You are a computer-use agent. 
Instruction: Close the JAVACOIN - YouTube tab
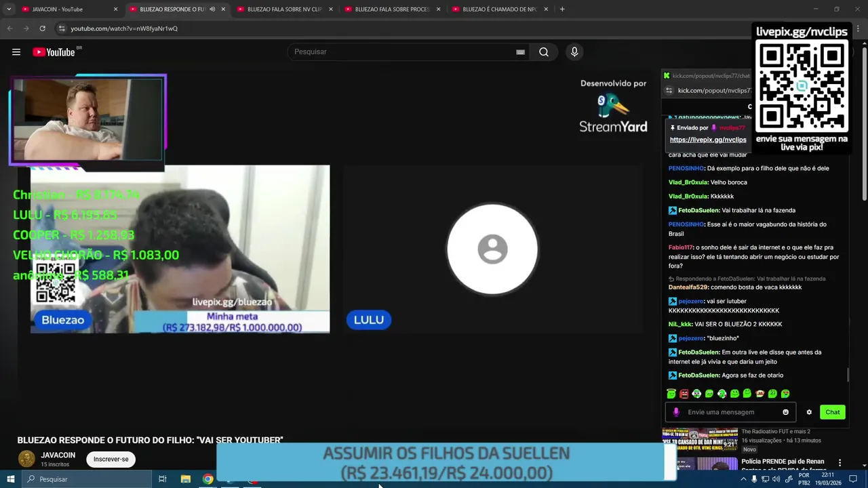coord(115,9)
